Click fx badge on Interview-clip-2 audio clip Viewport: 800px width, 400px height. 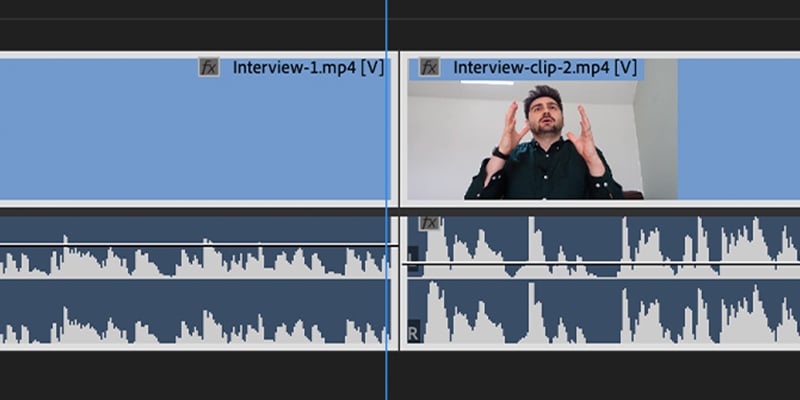[429, 223]
